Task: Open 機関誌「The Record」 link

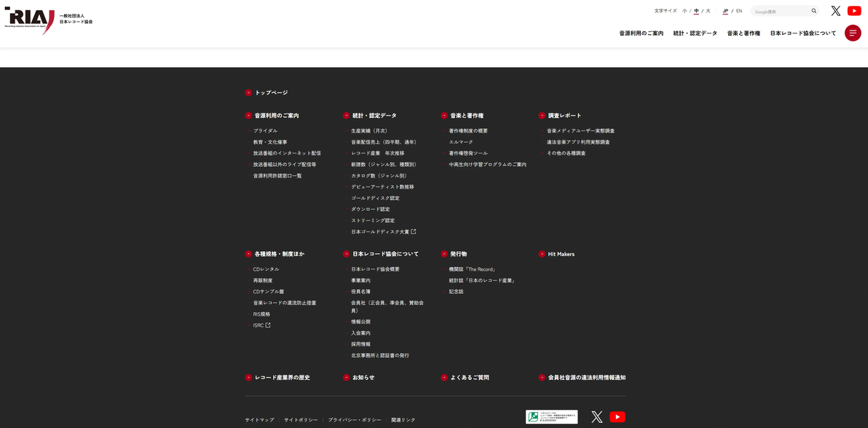Action: (x=472, y=269)
